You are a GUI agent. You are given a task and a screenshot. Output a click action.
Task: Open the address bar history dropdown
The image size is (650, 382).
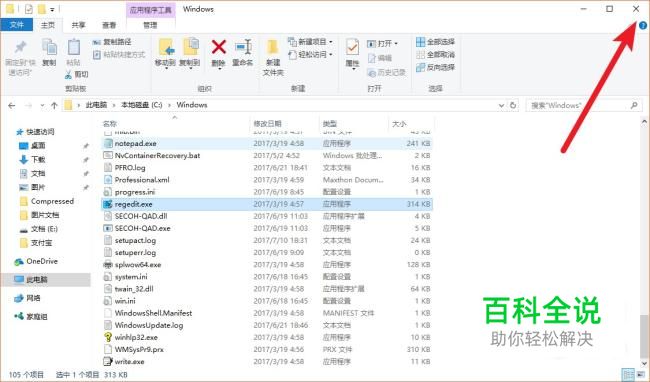pyautogui.click(x=501, y=106)
